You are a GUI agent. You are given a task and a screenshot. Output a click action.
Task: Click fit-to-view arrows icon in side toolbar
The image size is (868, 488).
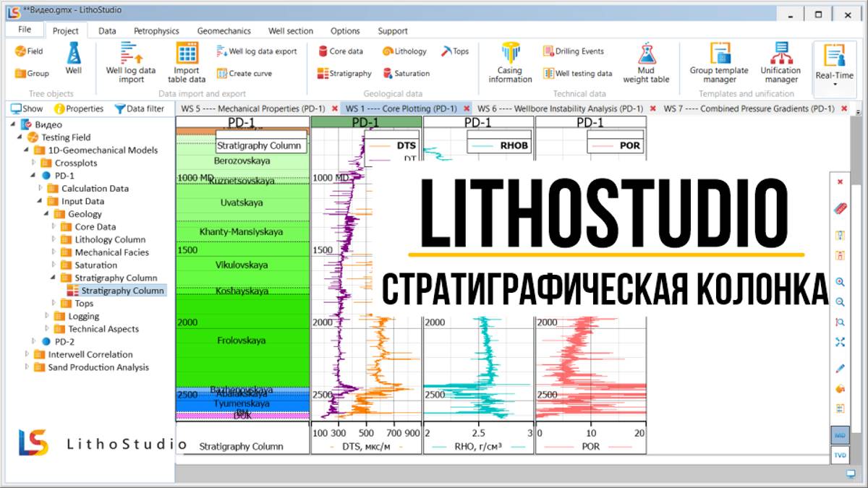pyautogui.click(x=840, y=342)
